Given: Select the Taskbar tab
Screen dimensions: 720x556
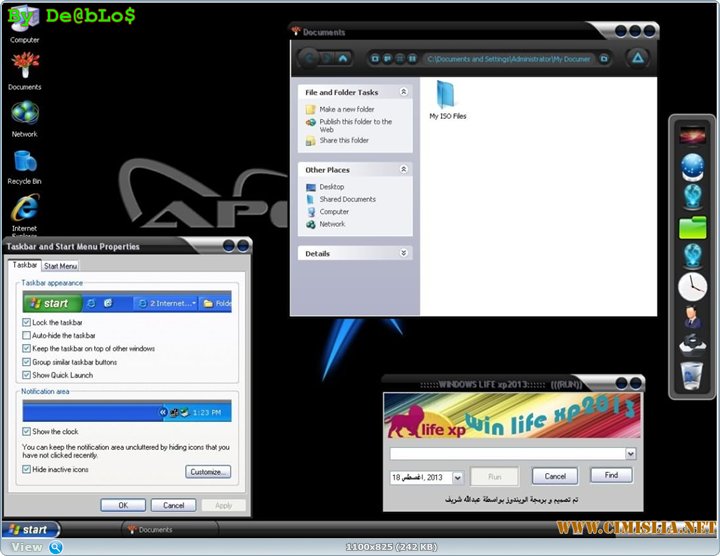Looking at the screenshot, I should point(25,265).
